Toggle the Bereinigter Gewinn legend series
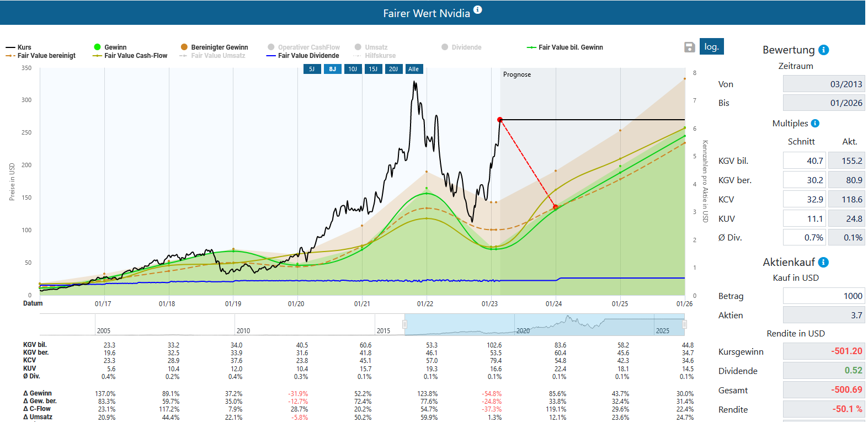Viewport: 868px width, 422px height. (214, 47)
